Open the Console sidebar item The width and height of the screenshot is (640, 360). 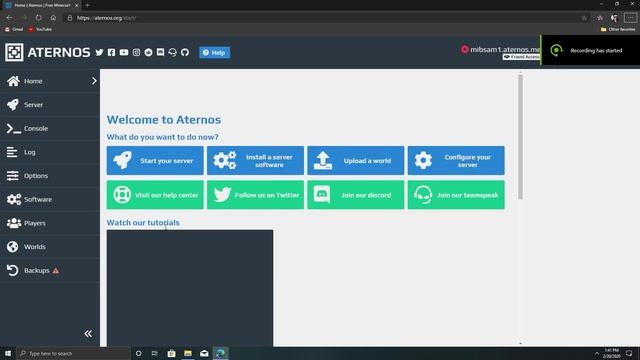(x=50, y=129)
